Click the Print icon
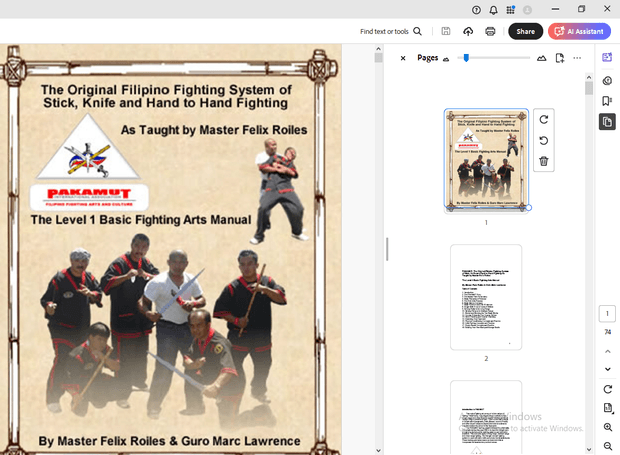 pyautogui.click(x=490, y=31)
